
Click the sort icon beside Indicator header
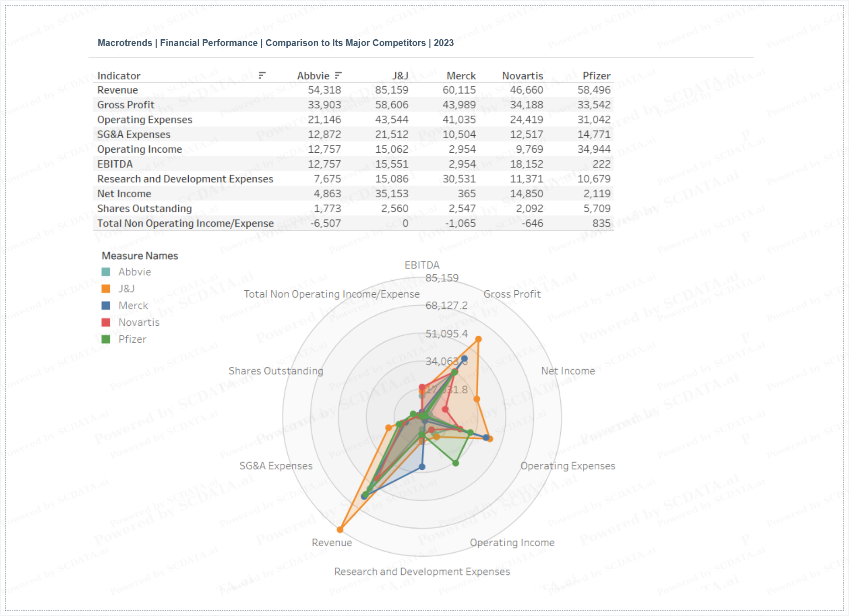coord(262,75)
